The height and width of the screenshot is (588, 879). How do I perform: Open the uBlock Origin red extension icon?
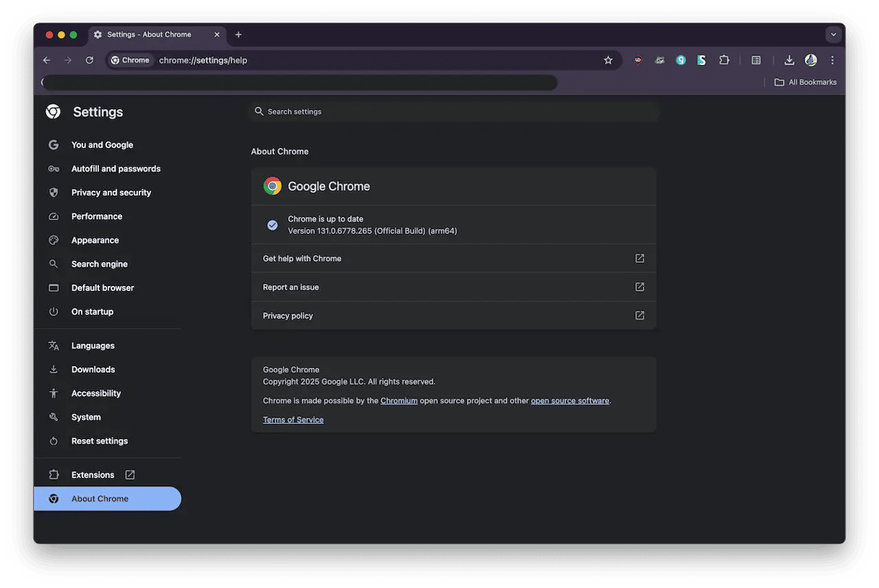638,60
